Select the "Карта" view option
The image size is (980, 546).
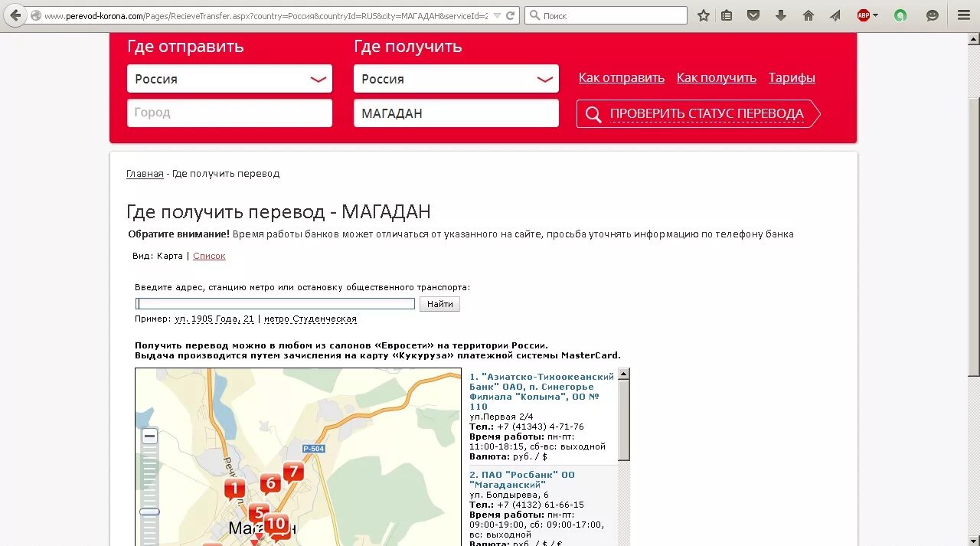tap(170, 256)
